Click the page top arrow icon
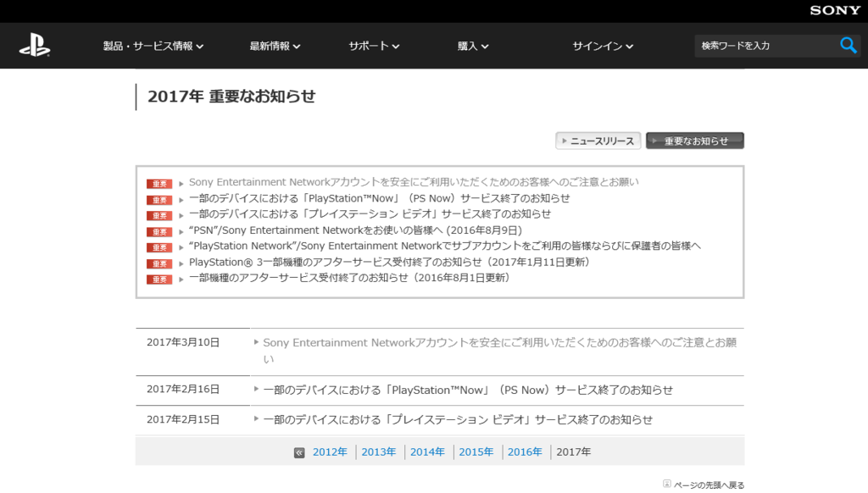The height and width of the screenshot is (493, 868). [667, 485]
